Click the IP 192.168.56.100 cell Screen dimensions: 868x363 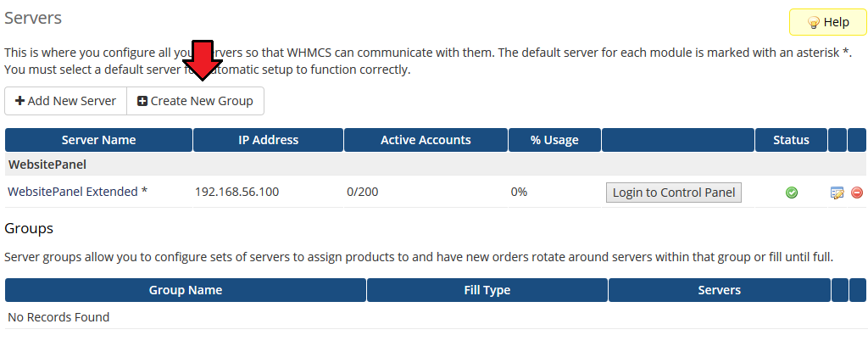click(x=237, y=192)
